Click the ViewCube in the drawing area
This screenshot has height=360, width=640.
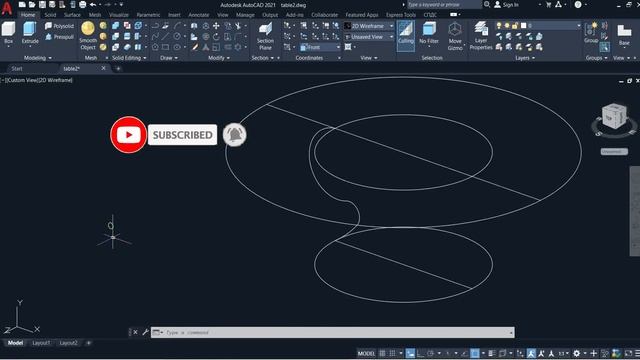[614, 116]
